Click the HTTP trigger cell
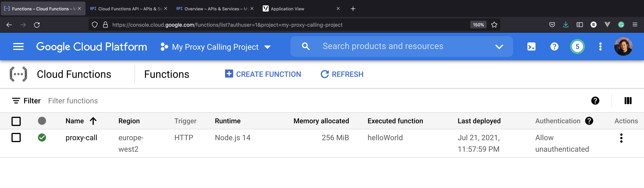This screenshot has width=644, height=188. [184, 138]
